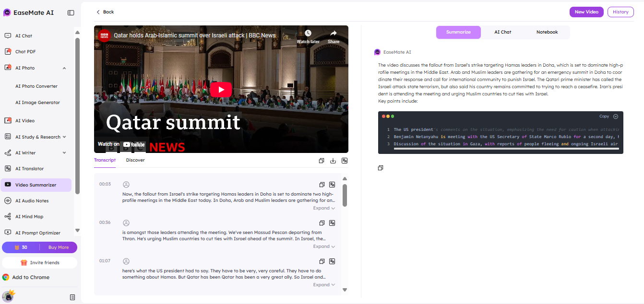Click the sidebar scrollbar thumb
Viewport: 644px width, 304px height.
click(77, 116)
